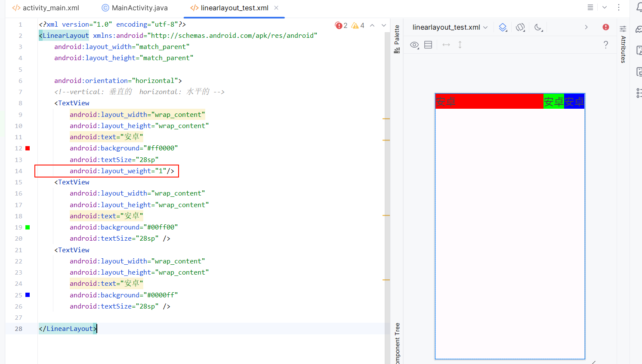The height and width of the screenshot is (364, 642).
Task: Click the android:layout_width="match_parent" attribute
Action: tap(122, 47)
